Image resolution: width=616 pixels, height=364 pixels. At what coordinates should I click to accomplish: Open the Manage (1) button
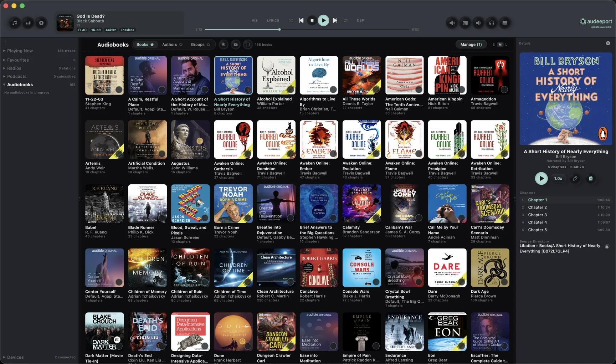471,45
